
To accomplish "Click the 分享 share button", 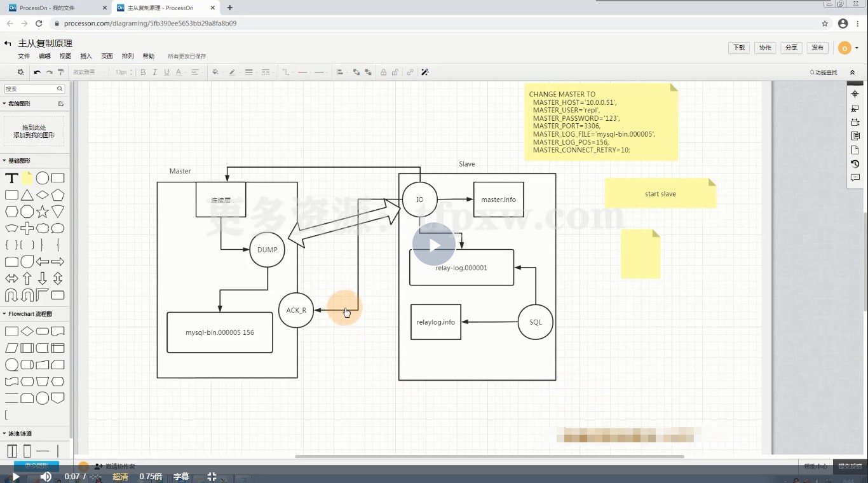I will point(791,48).
